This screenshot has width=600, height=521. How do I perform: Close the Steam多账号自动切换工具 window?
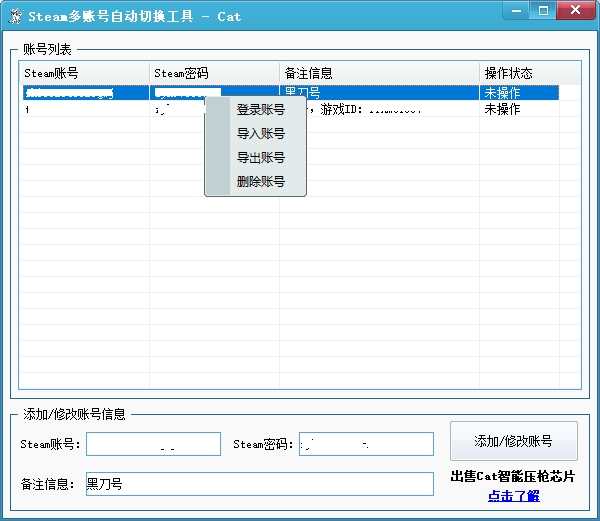[x=576, y=10]
